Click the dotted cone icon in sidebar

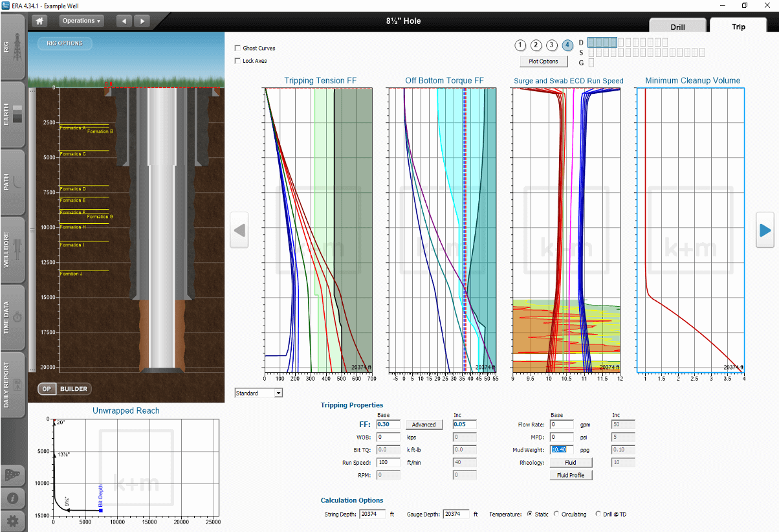tap(13, 476)
